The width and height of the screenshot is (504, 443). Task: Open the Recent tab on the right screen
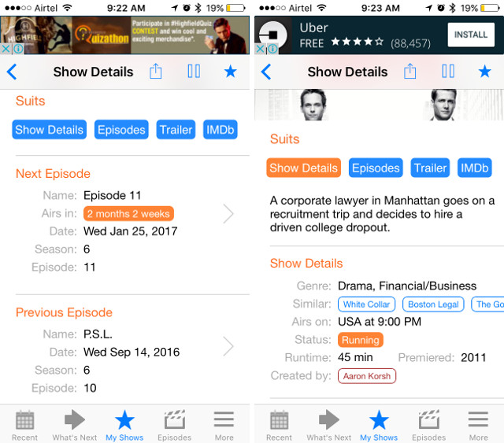click(279, 426)
